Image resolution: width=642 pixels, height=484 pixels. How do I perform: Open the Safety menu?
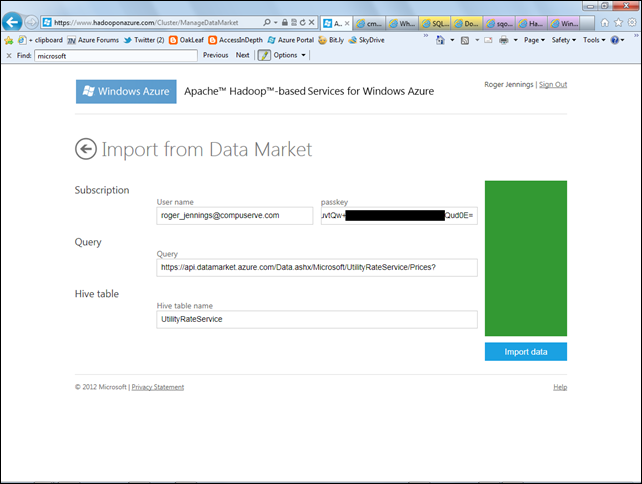coord(564,40)
